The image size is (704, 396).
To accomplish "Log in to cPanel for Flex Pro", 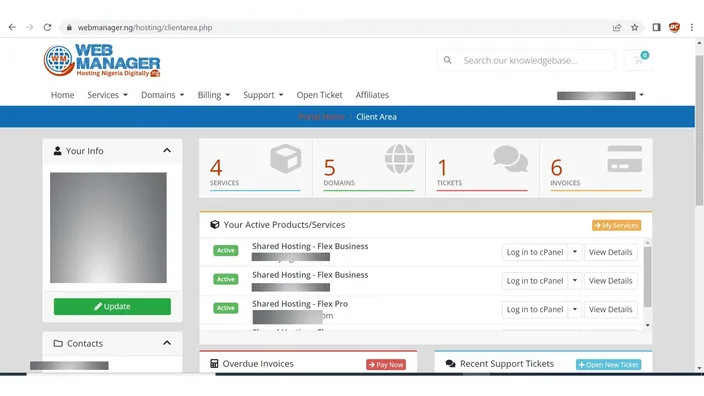I will (x=535, y=309).
